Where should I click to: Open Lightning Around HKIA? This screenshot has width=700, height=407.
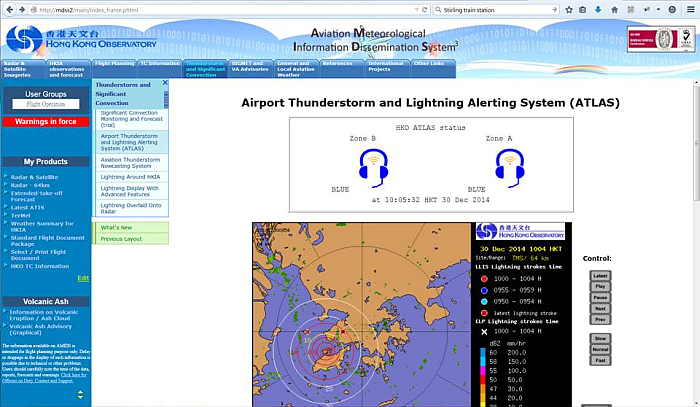(x=132, y=177)
